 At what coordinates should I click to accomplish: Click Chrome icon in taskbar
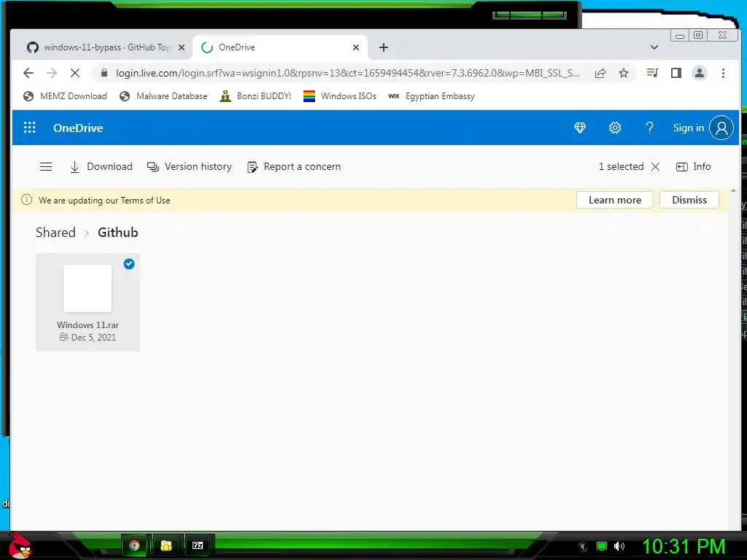click(135, 545)
